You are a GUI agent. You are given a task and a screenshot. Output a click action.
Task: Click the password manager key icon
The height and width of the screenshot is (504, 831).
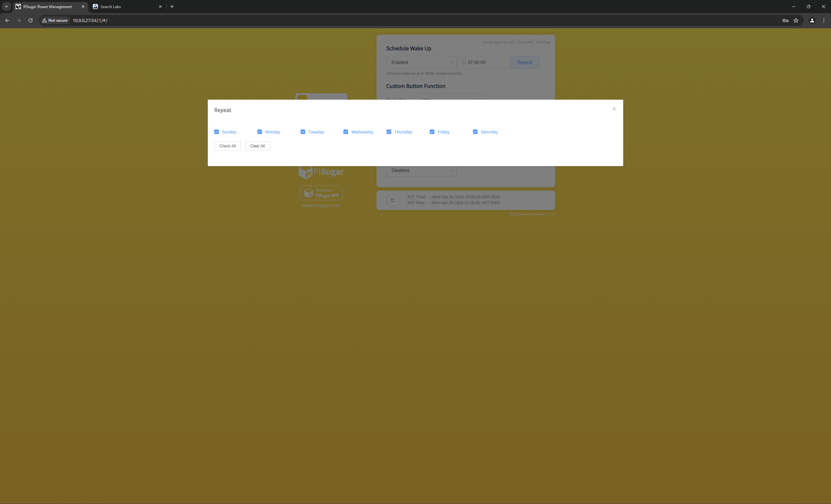[x=785, y=20]
